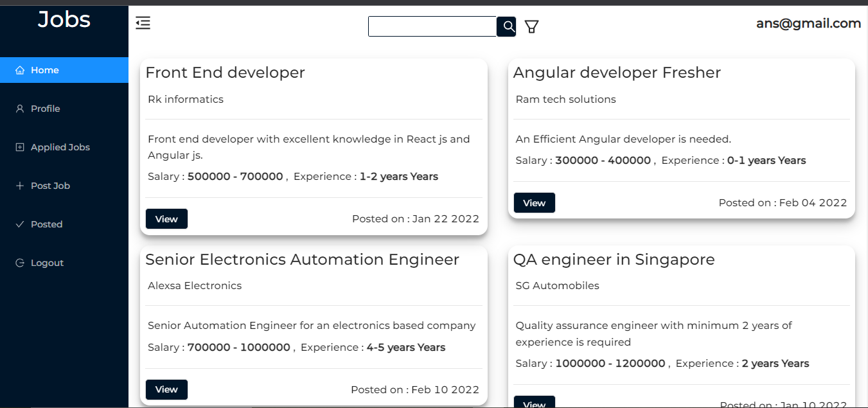Click Posted on : Feb 10 2022
Image resolution: width=868 pixels, height=408 pixels.
pos(415,389)
